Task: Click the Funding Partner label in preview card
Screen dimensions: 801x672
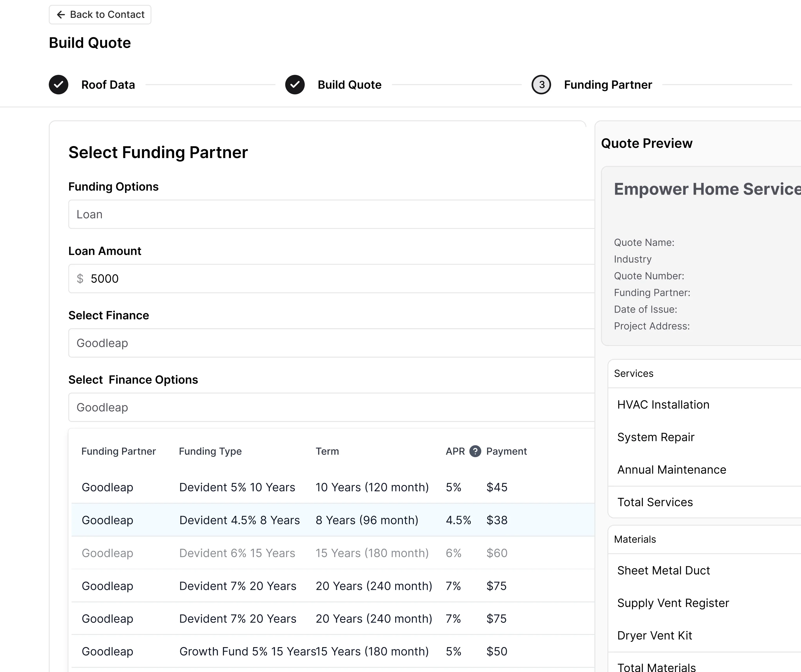Action: coord(652,292)
